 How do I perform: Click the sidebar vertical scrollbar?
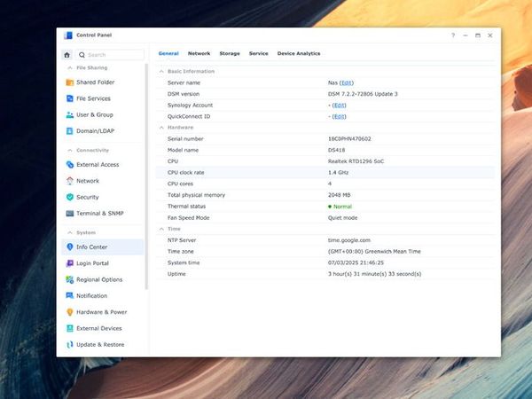(146, 176)
